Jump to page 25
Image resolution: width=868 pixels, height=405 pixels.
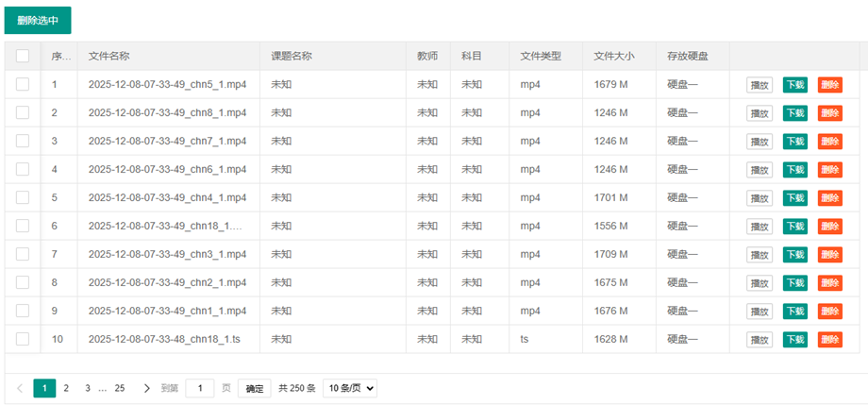point(120,388)
